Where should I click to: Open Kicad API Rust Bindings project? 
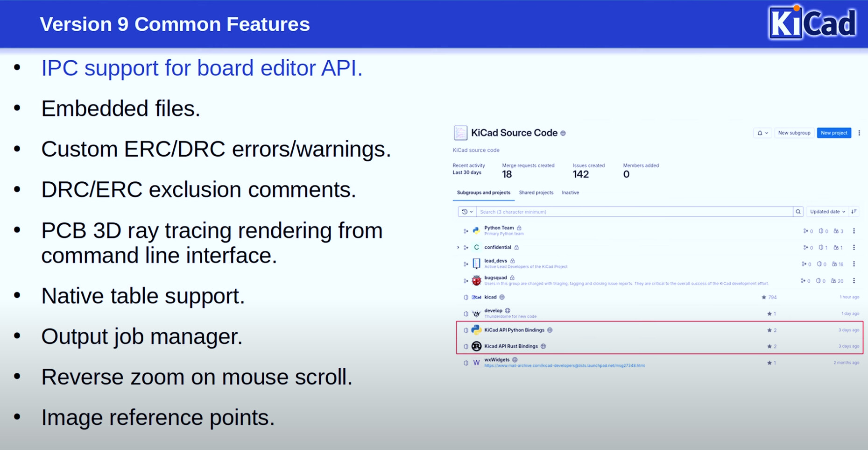tap(511, 346)
